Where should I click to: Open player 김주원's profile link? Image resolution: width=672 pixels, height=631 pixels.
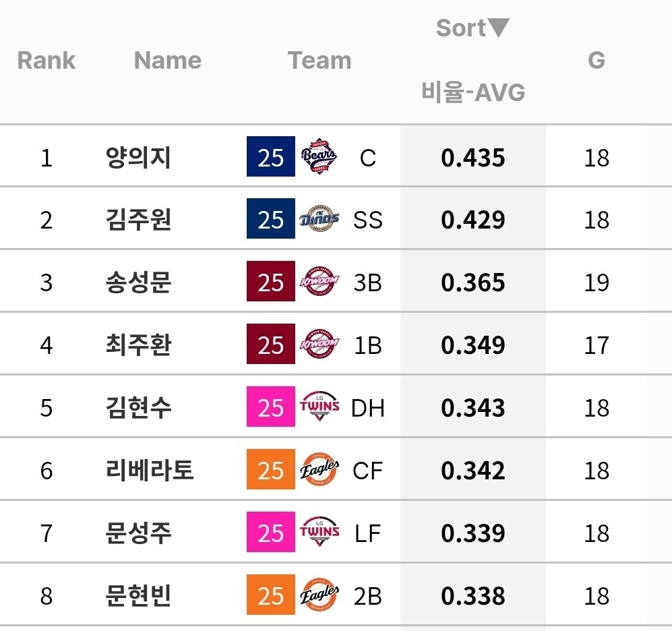coord(138,220)
